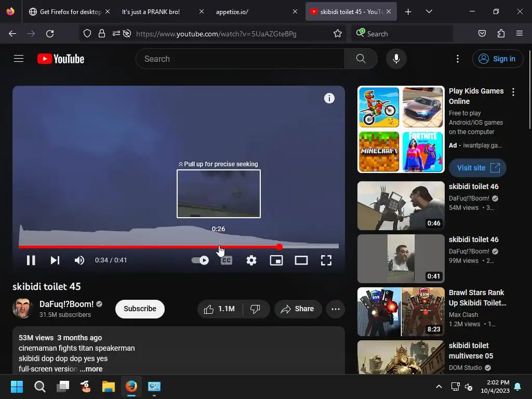Show hidden system tray icons
The width and height of the screenshot is (532, 399).
[438, 387]
